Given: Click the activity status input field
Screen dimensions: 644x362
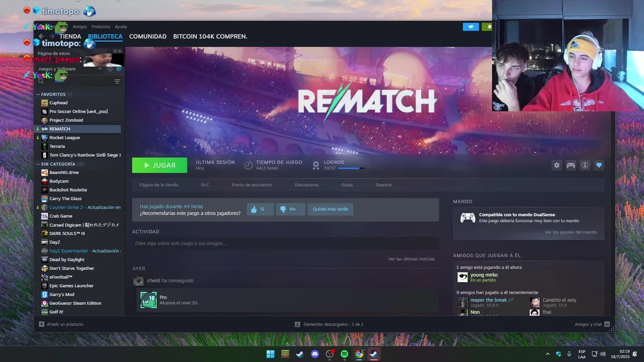Looking at the screenshot, I should coord(285,243).
